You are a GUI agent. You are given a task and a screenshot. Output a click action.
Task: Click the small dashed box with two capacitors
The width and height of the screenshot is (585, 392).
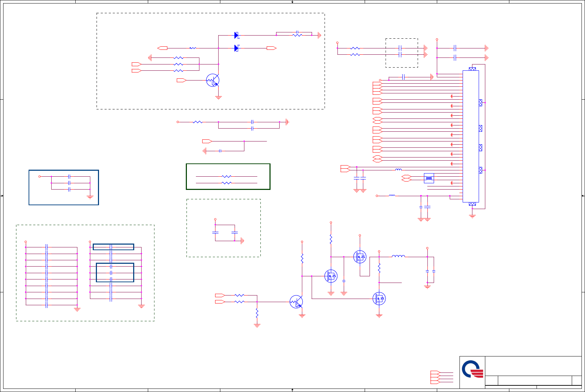[x=223, y=228]
